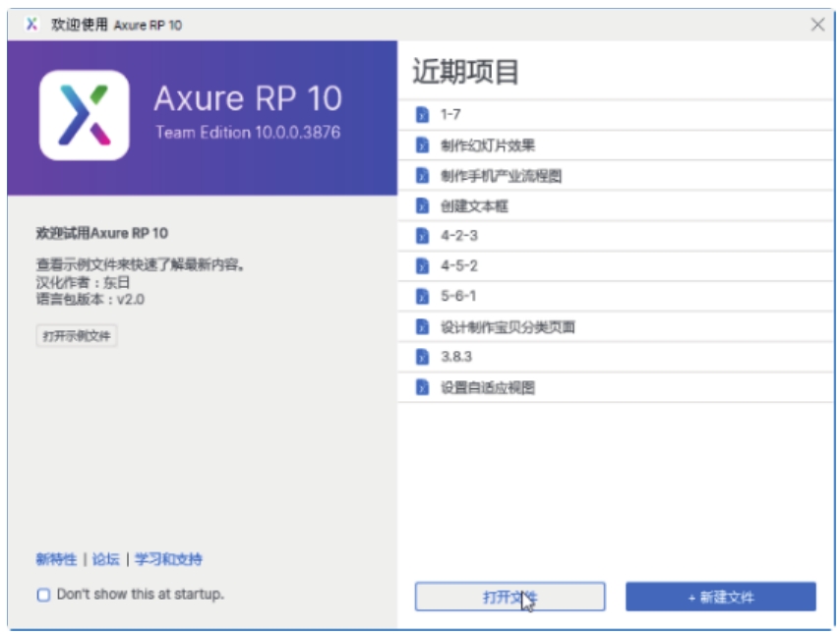Open the recent project 设置自适应视图

point(488,388)
